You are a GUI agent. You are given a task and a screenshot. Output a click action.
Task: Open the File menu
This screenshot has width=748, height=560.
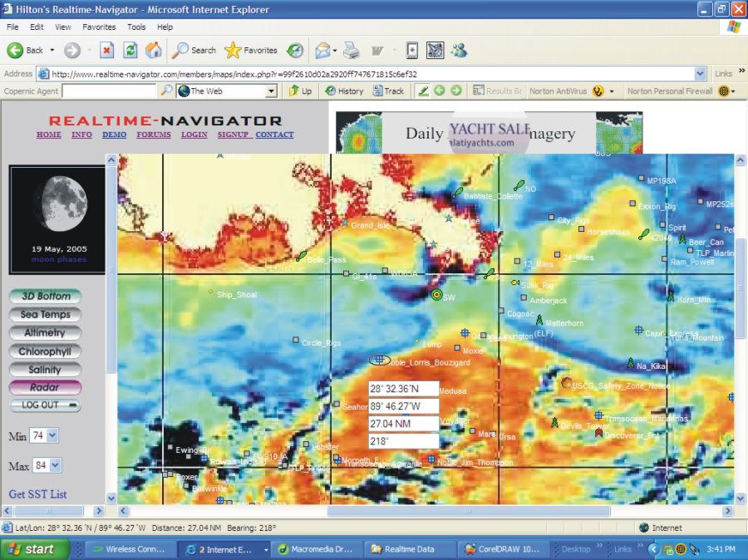click(12, 27)
